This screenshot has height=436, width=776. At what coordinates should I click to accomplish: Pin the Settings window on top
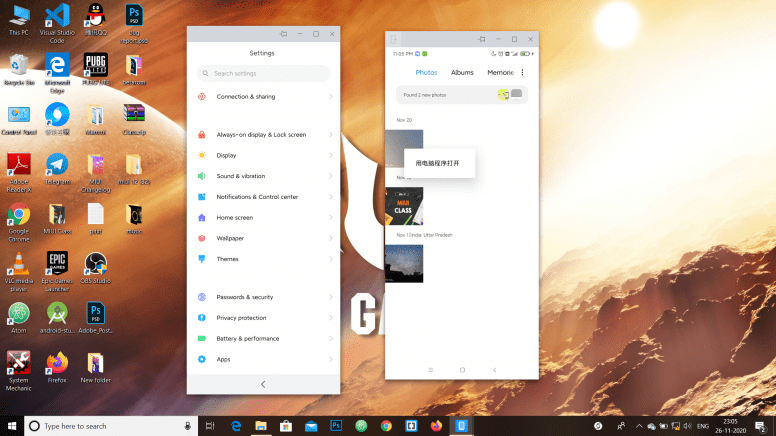coord(284,34)
